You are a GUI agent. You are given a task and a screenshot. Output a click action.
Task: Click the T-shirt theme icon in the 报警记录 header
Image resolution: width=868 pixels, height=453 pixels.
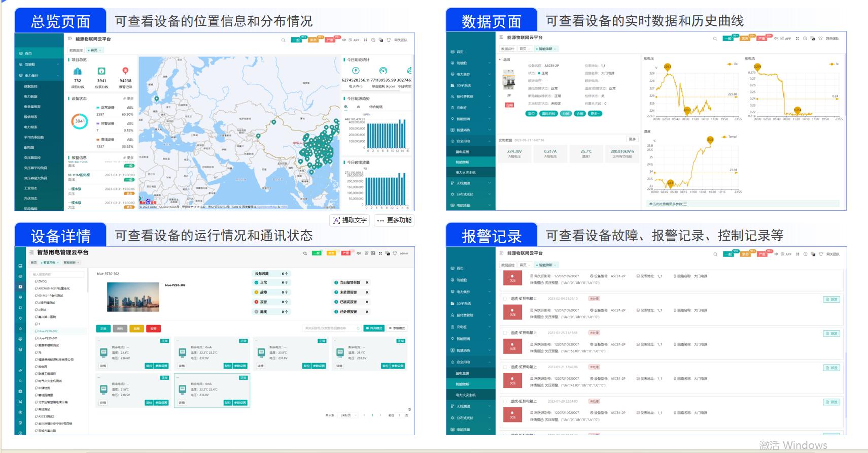[820, 254]
